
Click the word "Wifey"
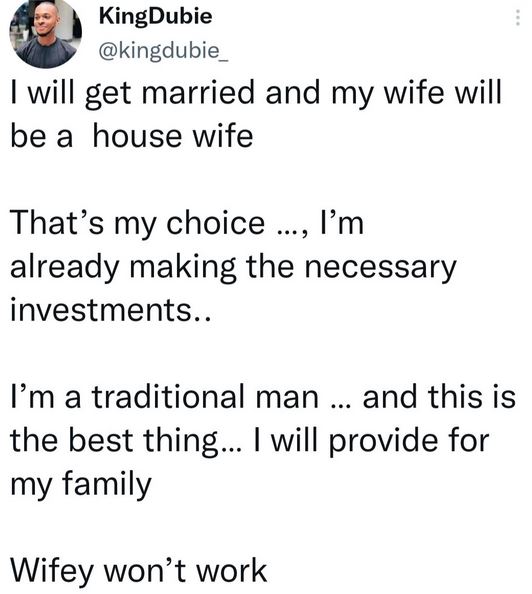pyautogui.click(x=53, y=571)
